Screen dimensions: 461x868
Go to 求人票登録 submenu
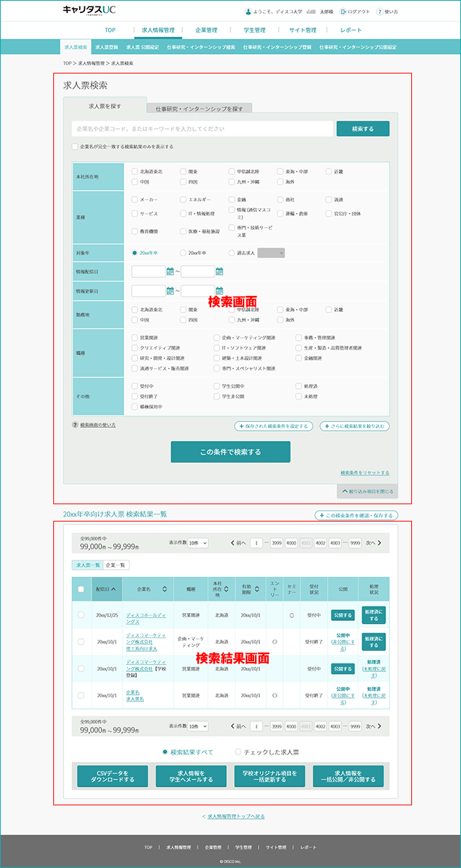point(106,47)
